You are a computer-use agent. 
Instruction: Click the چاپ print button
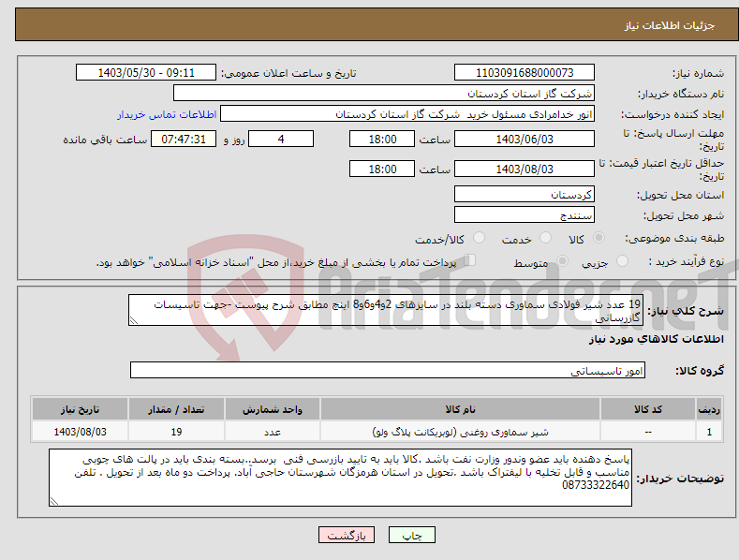[412, 536]
